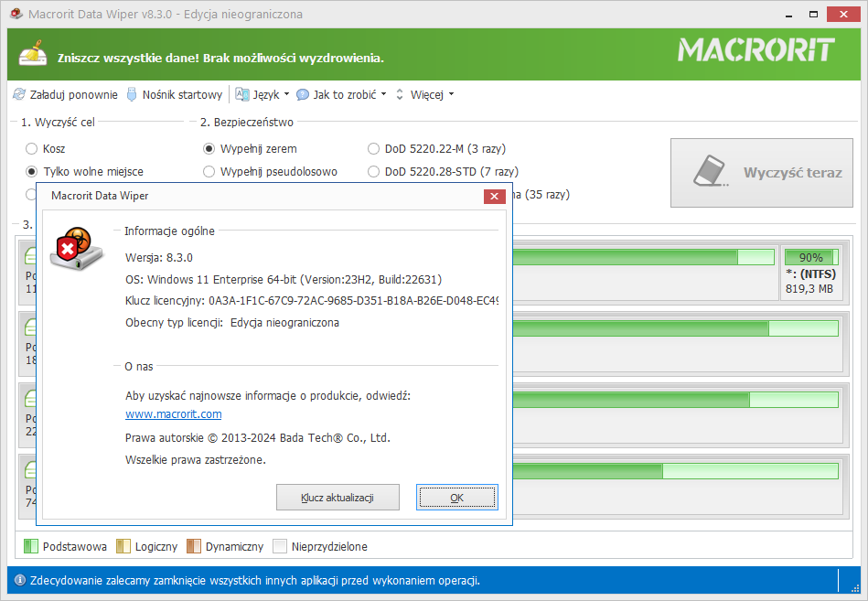Click Obecny typ licencji line
The height and width of the screenshot is (601, 868).
232,323
